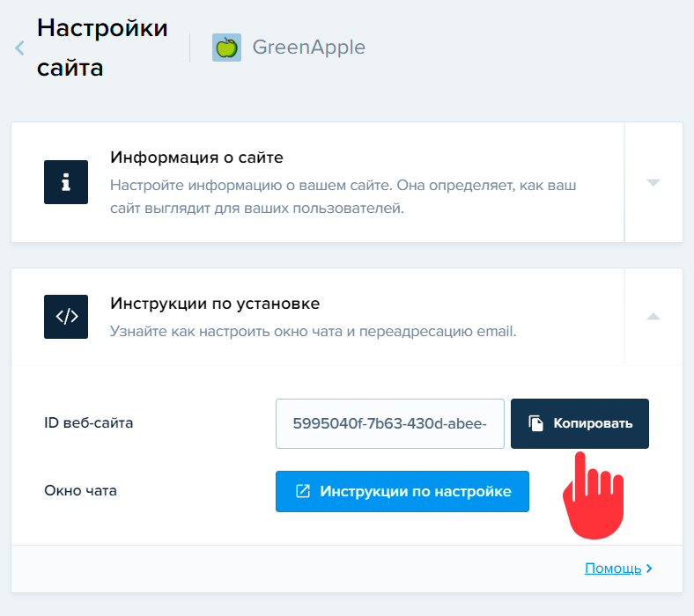Image resolution: width=694 pixels, height=616 pixels.
Task: Expand the Информация о сайте section arrow
Action: [653, 183]
